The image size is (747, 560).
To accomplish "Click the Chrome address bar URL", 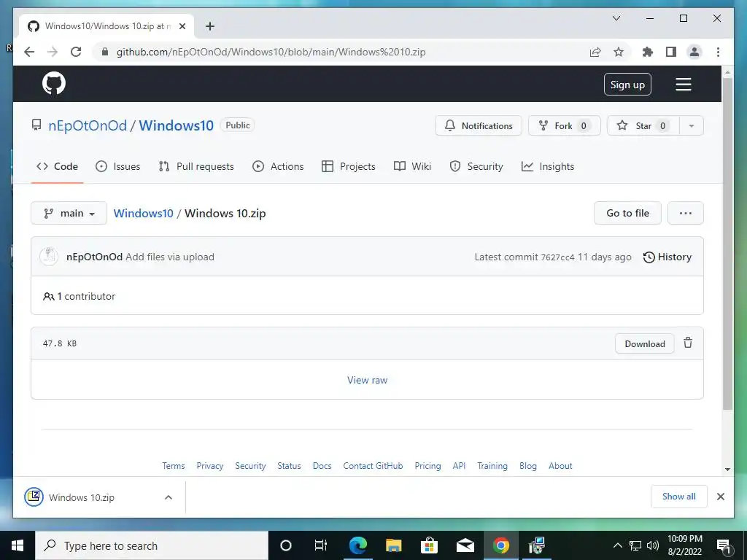I will (271, 52).
